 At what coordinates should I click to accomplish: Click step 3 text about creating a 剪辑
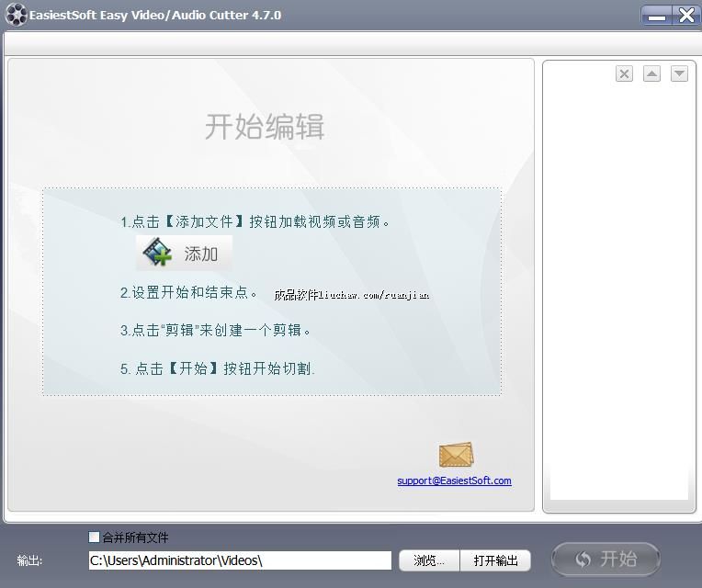[x=216, y=330]
